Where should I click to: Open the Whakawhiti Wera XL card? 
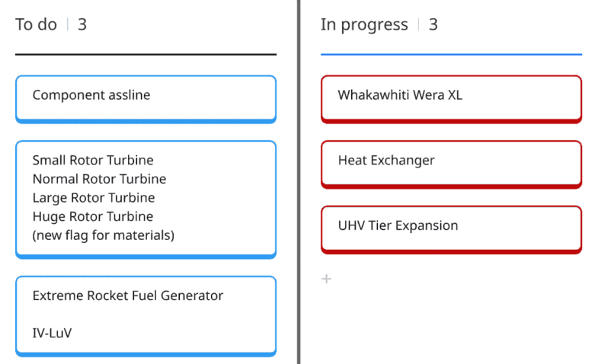pos(451,97)
